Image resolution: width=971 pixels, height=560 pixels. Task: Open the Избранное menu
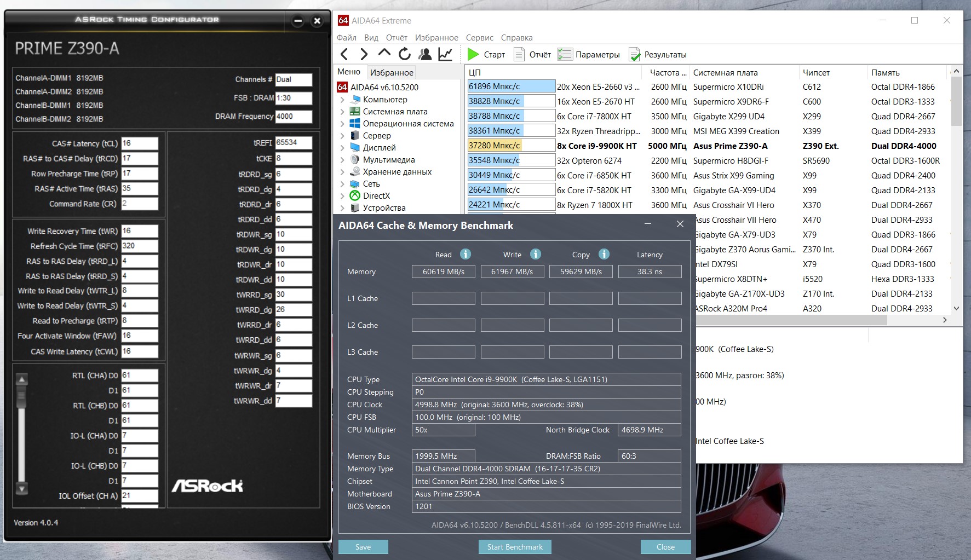tap(436, 38)
